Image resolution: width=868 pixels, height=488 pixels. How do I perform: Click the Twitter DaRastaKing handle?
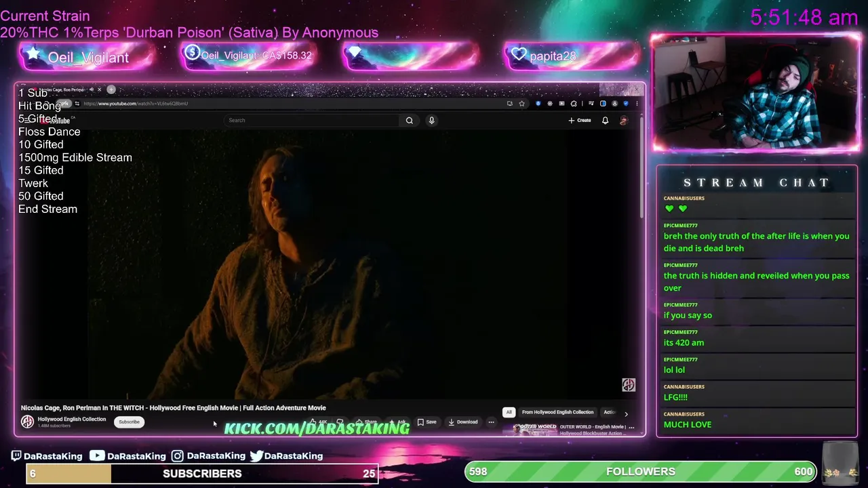286,455
